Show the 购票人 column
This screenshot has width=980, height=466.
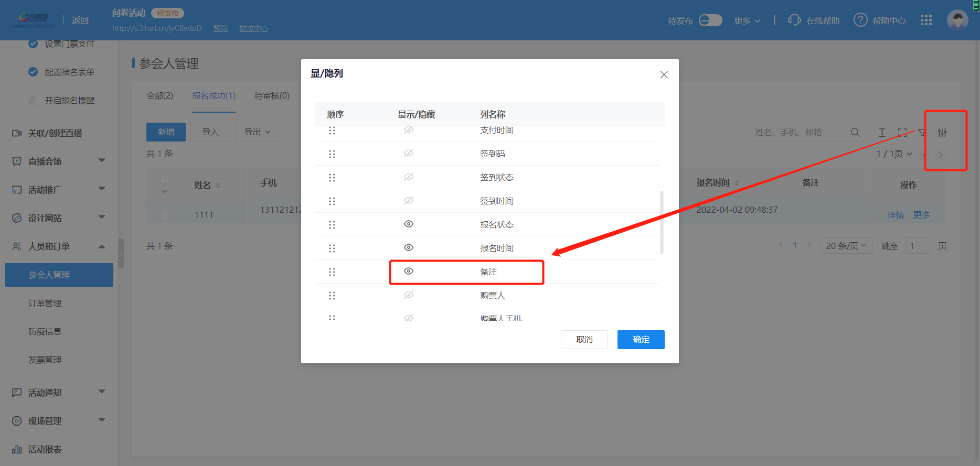(409, 295)
